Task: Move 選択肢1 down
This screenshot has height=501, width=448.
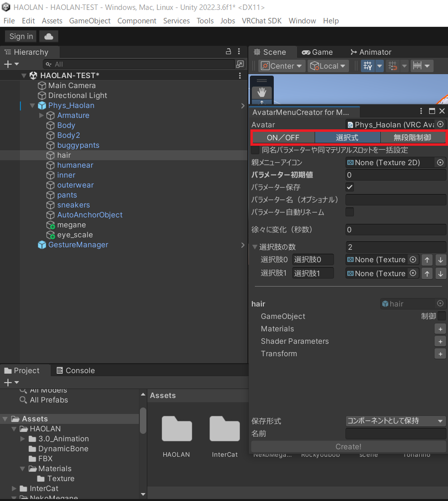Action: [x=441, y=274]
